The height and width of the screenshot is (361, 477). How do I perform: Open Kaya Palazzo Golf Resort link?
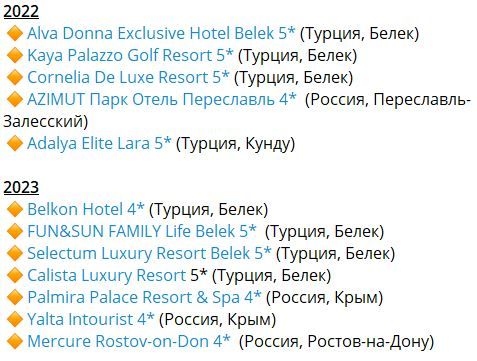(130, 55)
